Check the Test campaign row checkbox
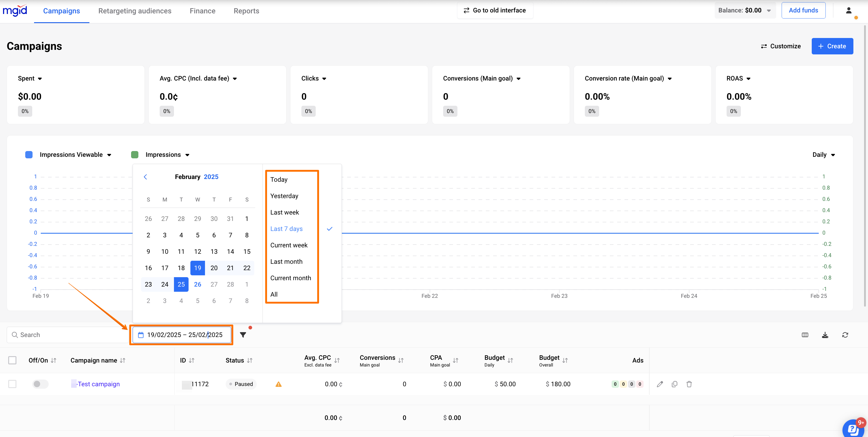The image size is (868, 437). pos(12,384)
